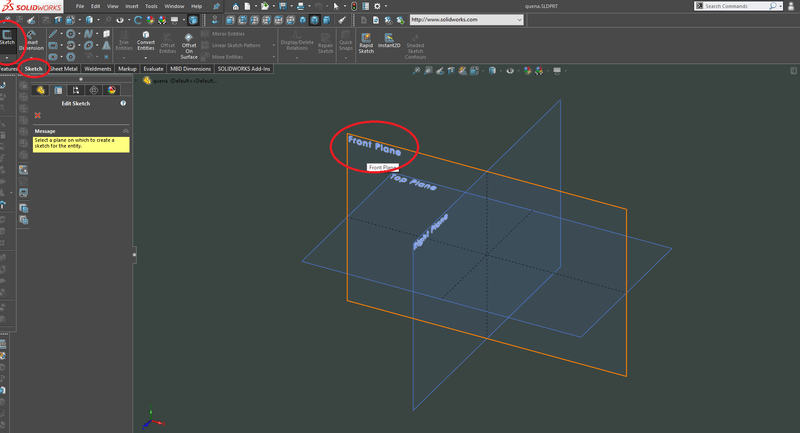The image size is (800, 433).
Task: Click the Open file icon
Action: [264, 6]
